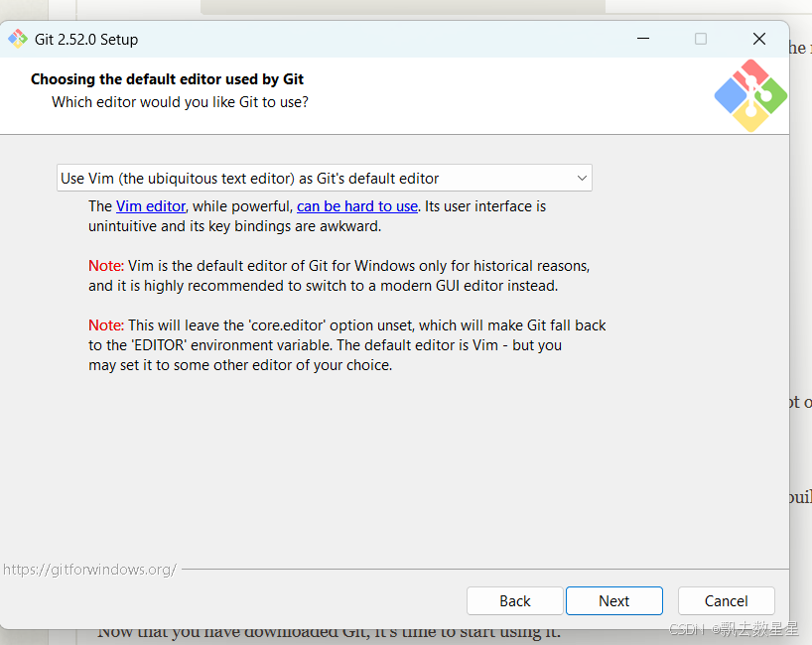The image size is (812, 645).
Task: Click the dropdown chevron arrow
Action: (582, 178)
